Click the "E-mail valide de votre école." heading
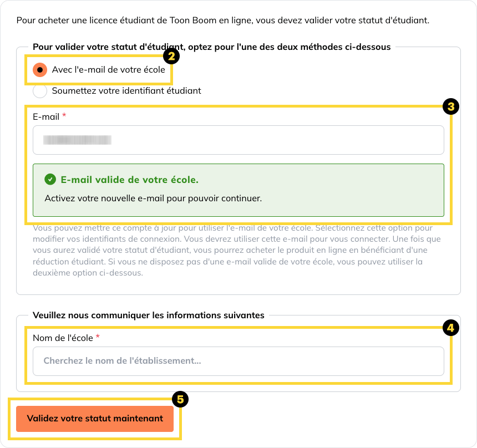The width and height of the screenshot is (477, 448). pyautogui.click(x=129, y=180)
